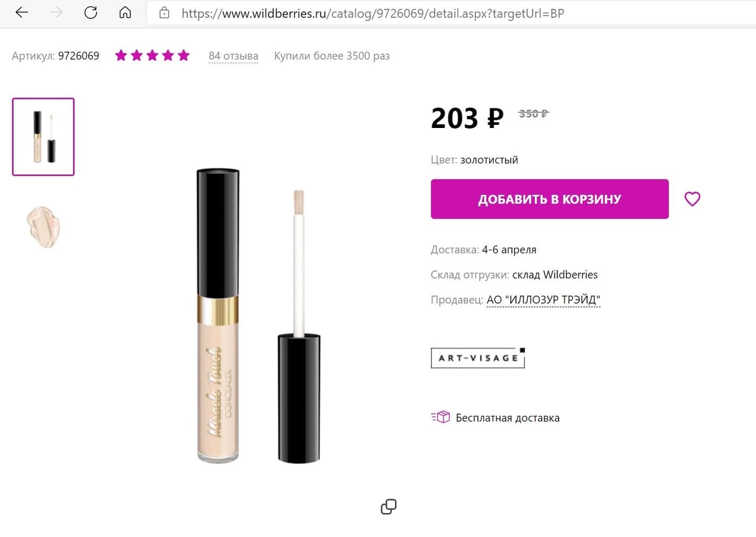Screen dimensions: 756x537
Task: Click the padlock site info icon
Action: [x=164, y=13]
